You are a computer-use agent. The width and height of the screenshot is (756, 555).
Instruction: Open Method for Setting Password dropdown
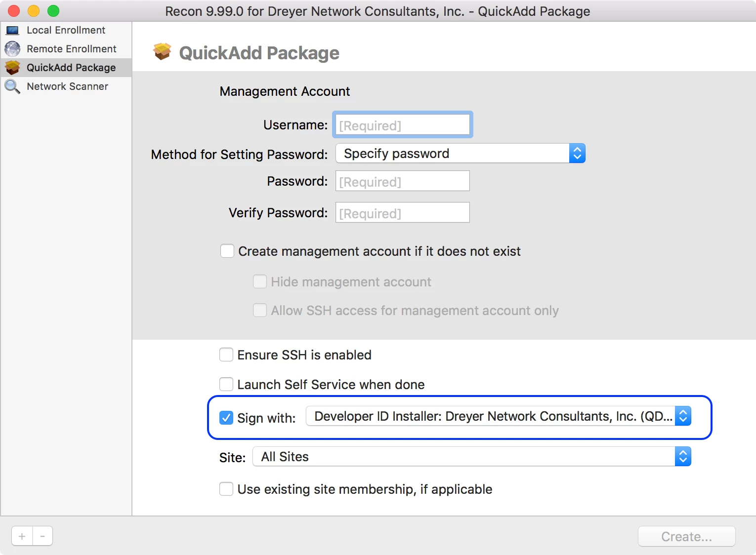[461, 154]
